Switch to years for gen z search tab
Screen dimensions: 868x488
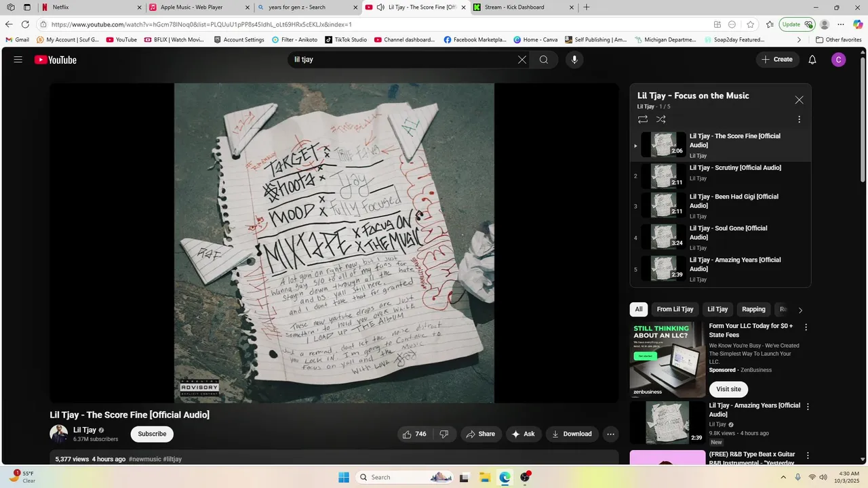point(307,7)
